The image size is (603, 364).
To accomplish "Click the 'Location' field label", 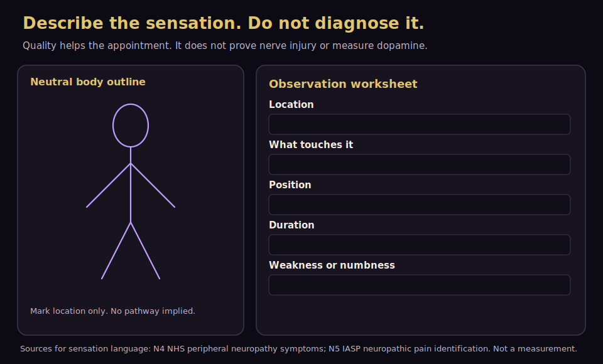I will coord(291,105).
